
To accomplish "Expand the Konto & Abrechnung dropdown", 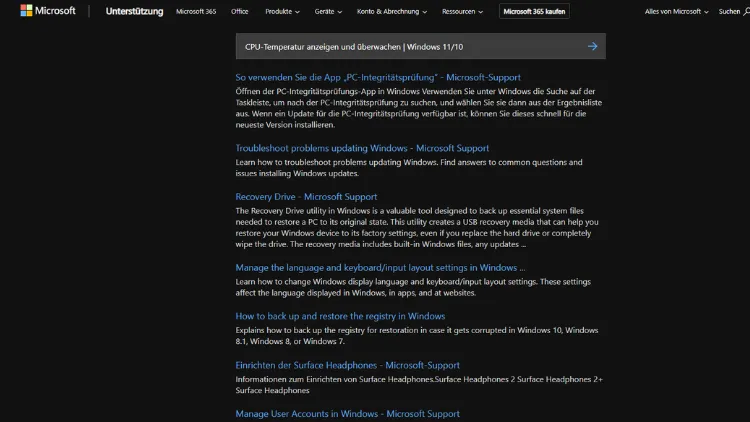I will 392,11.
